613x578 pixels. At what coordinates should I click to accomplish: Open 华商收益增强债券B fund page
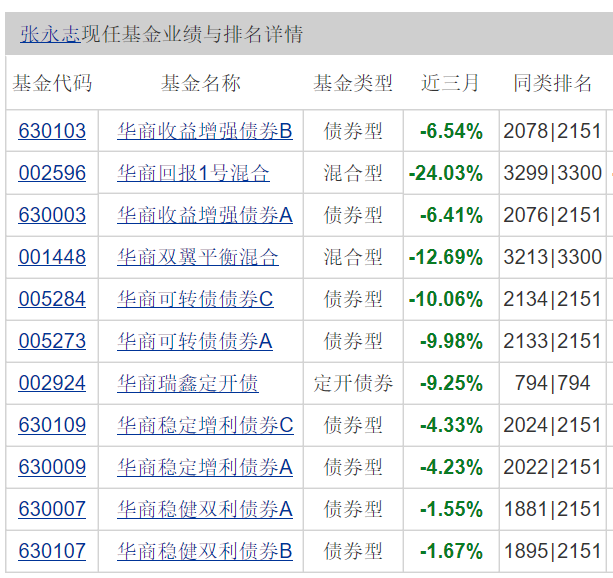(205, 131)
